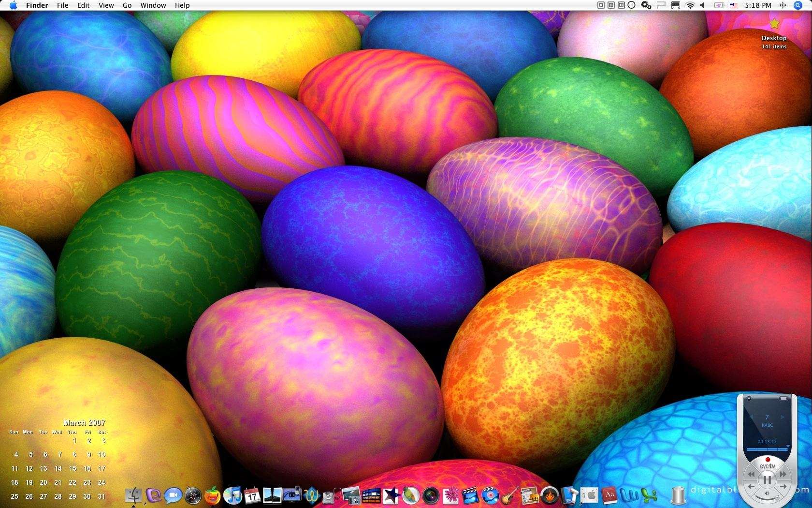Launch GarageBand guitar icon in Dock
The height and width of the screenshot is (508, 812).
point(510,495)
